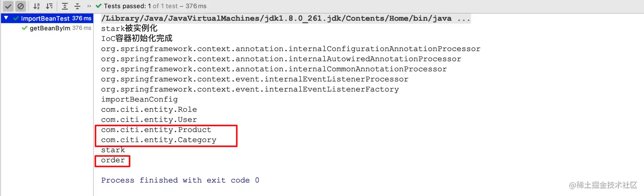
Task: Select the ImportBeanTest node
Action: click(x=45, y=18)
